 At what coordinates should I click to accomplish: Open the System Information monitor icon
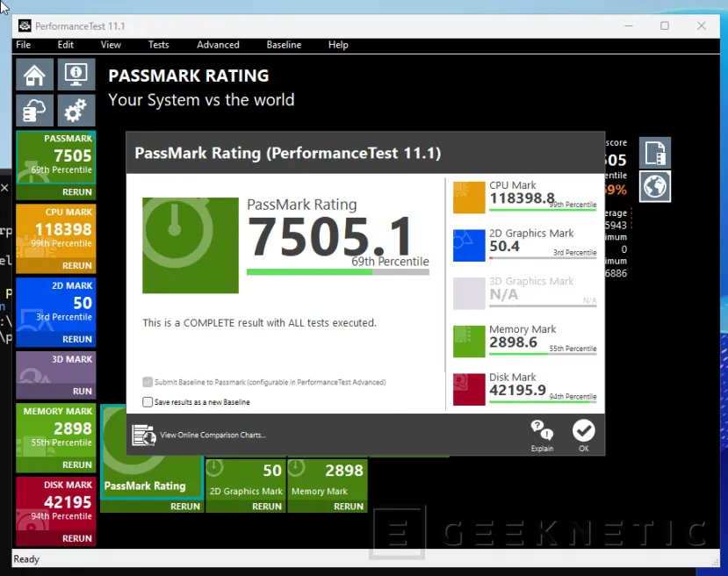click(76, 75)
